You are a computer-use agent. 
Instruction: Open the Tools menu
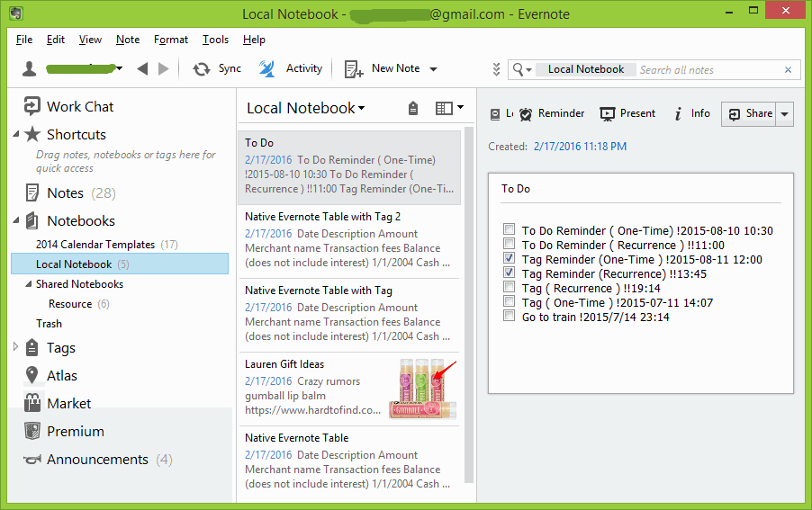(x=215, y=40)
